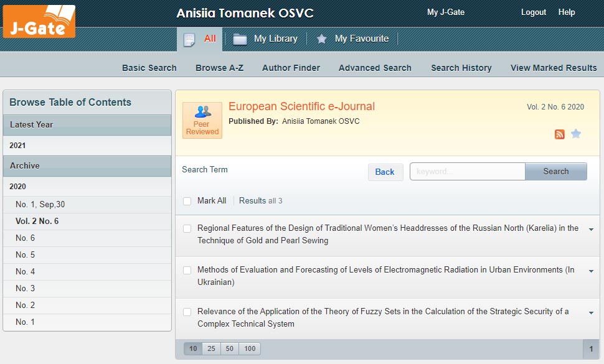
Task: Open Advanced Search menu
Action: pyautogui.click(x=375, y=68)
